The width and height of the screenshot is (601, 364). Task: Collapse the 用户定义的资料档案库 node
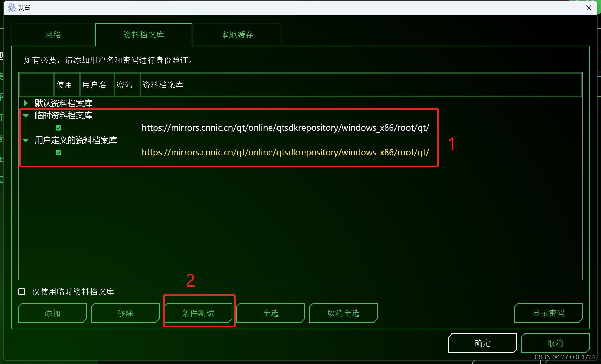(x=26, y=140)
